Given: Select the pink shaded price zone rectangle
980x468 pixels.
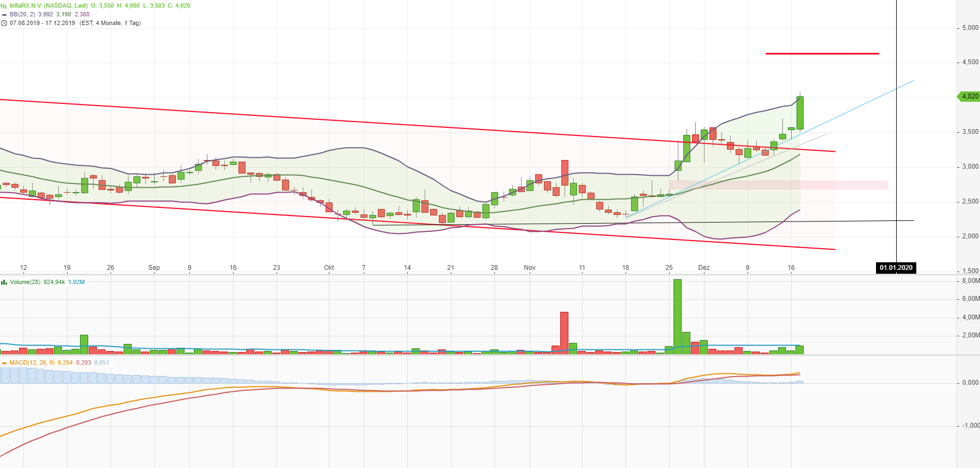Looking at the screenshot, I should coord(779,185).
